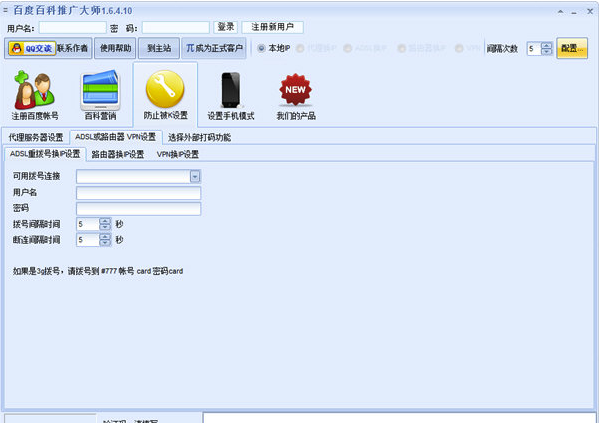This screenshot has height=423, width=601.
Task: Click the ADSL 用户名 input field
Action: click(x=138, y=193)
